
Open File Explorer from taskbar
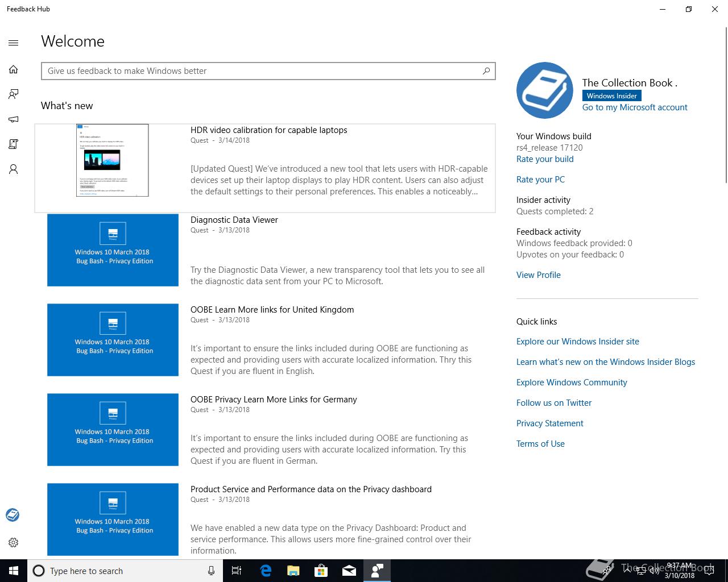click(293, 571)
